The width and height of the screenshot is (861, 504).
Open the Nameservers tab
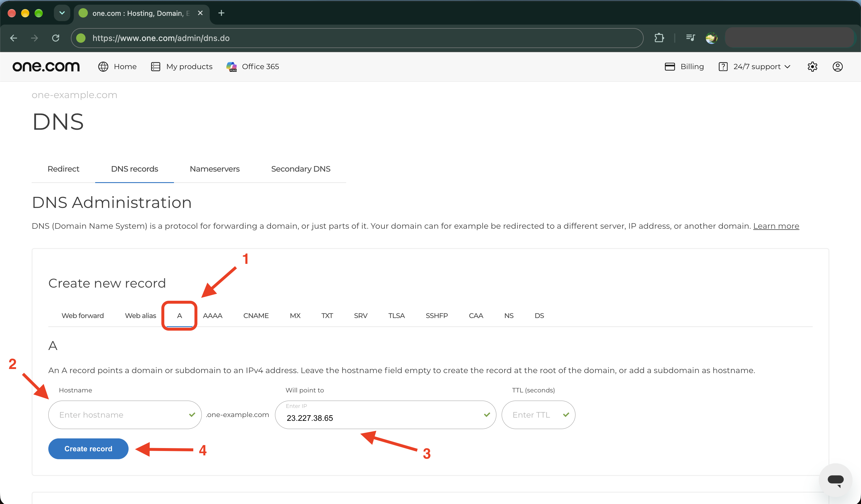click(215, 169)
